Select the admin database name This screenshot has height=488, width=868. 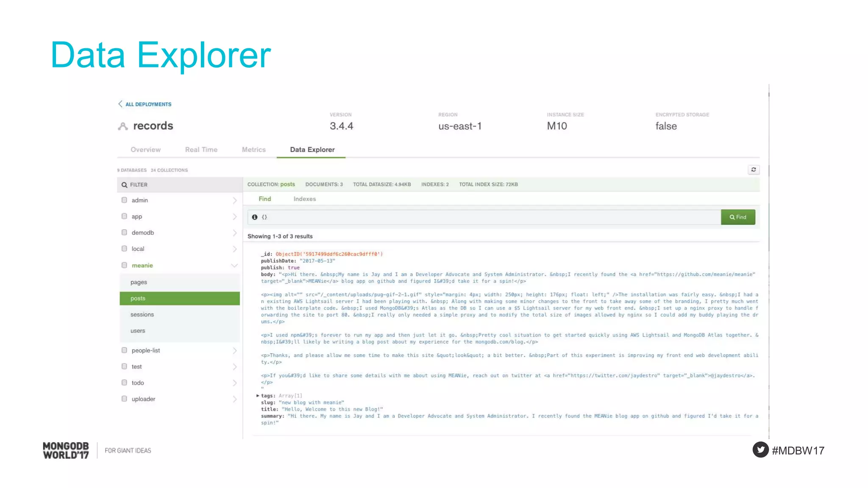(139, 200)
